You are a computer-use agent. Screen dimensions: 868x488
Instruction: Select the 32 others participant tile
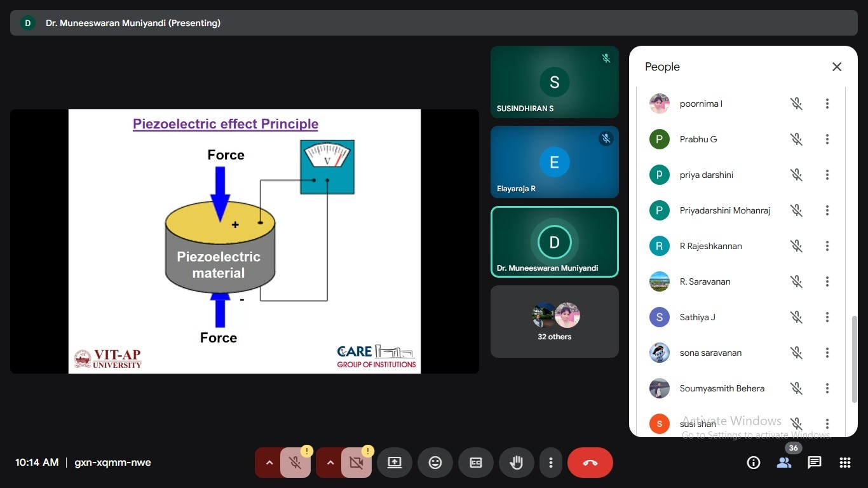pyautogui.click(x=554, y=322)
